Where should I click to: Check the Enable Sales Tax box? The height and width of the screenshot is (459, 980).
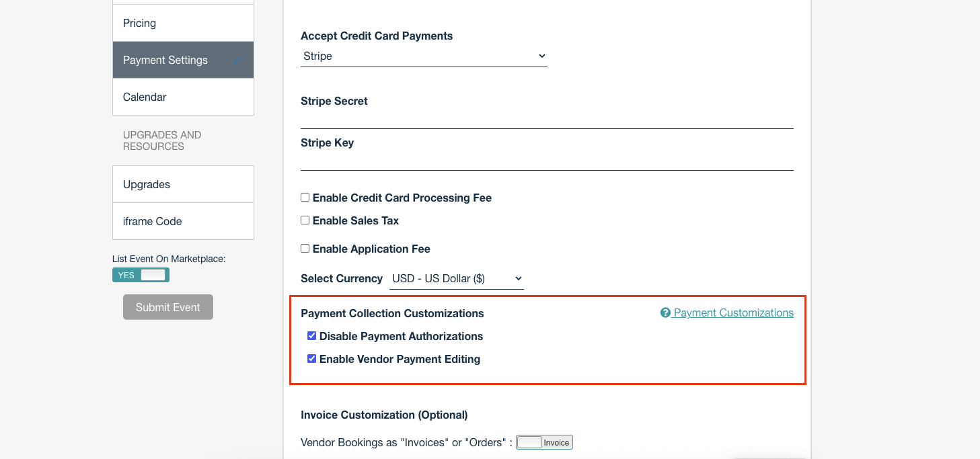(305, 220)
